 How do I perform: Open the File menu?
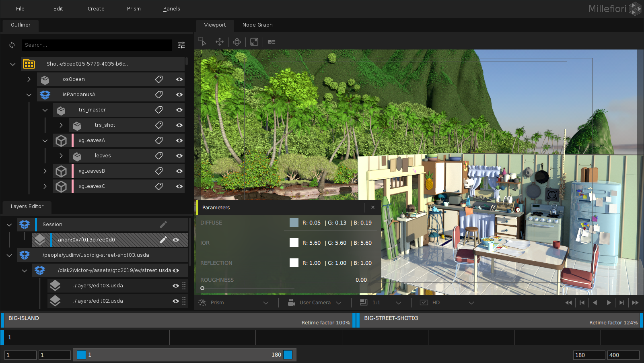pos(20,8)
